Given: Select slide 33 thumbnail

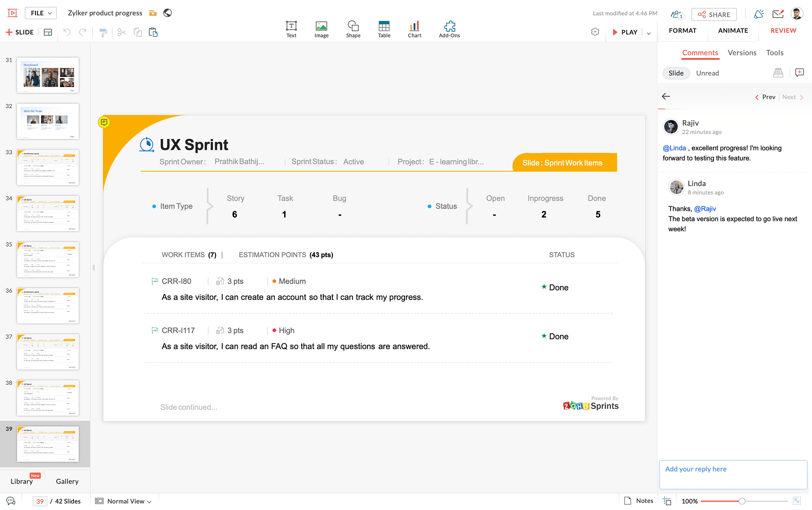Looking at the screenshot, I should coord(48,167).
